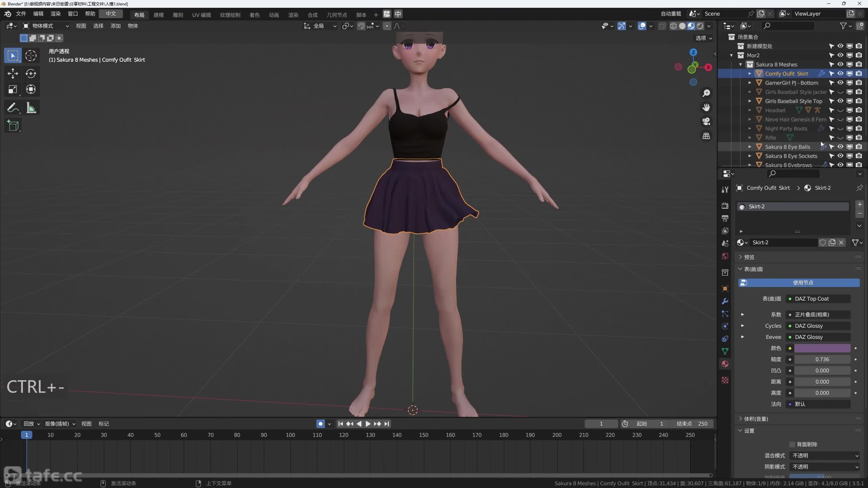The height and width of the screenshot is (488, 868).
Task: Select the Annotate tool
Action: point(13,108)
